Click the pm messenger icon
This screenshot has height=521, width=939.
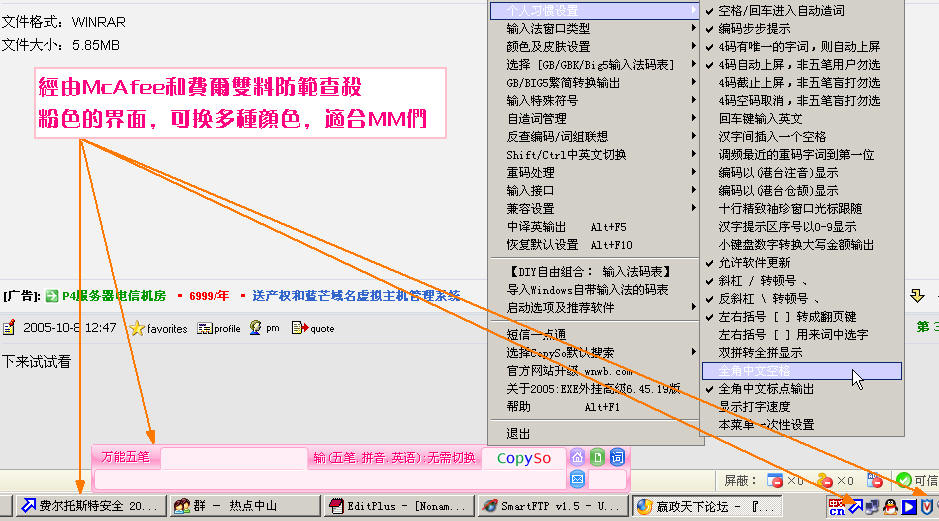pos(256,328)
